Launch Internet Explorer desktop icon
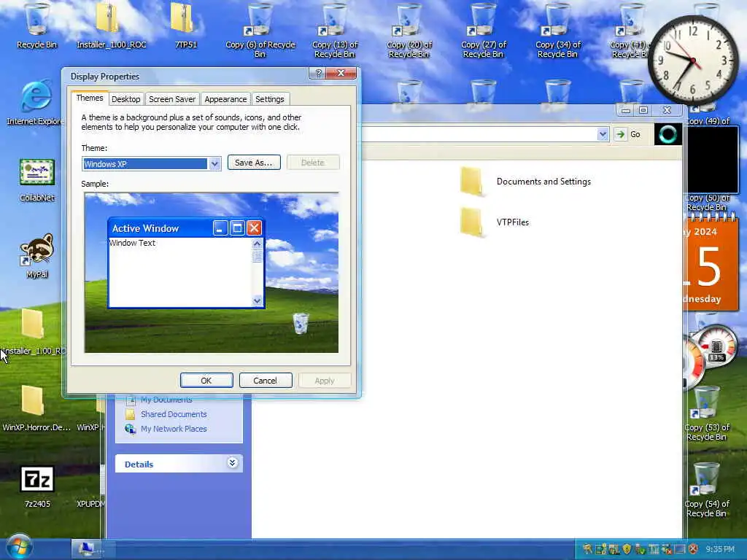The width and height of the screenshot is (747, 560). tap(36, 102)
